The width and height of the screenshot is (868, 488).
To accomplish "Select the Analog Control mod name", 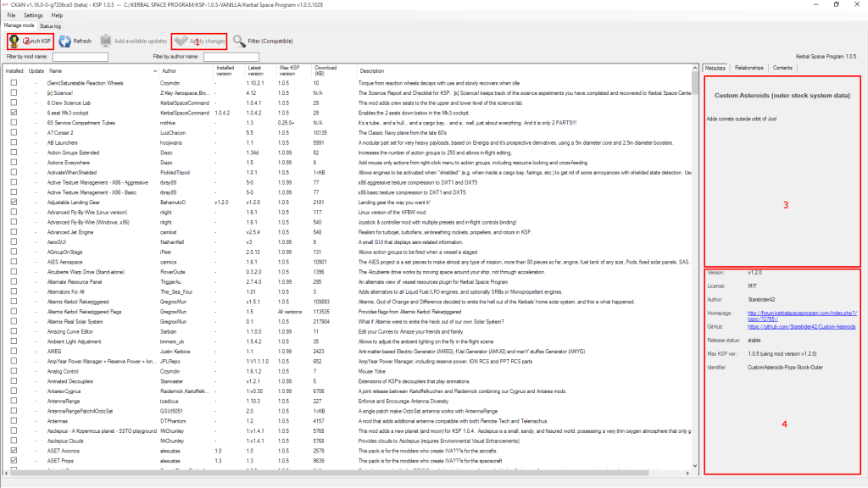I will [x=63, y=371].
